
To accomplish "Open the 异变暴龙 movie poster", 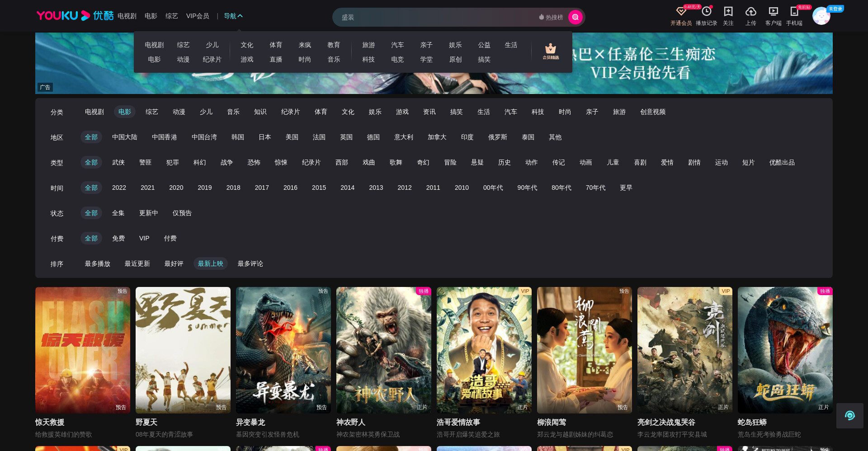I will (x=283, y=350).
